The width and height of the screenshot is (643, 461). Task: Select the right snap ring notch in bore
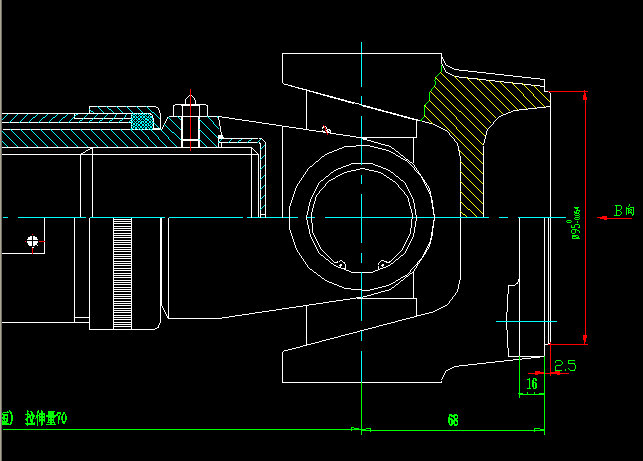[383, 265]
